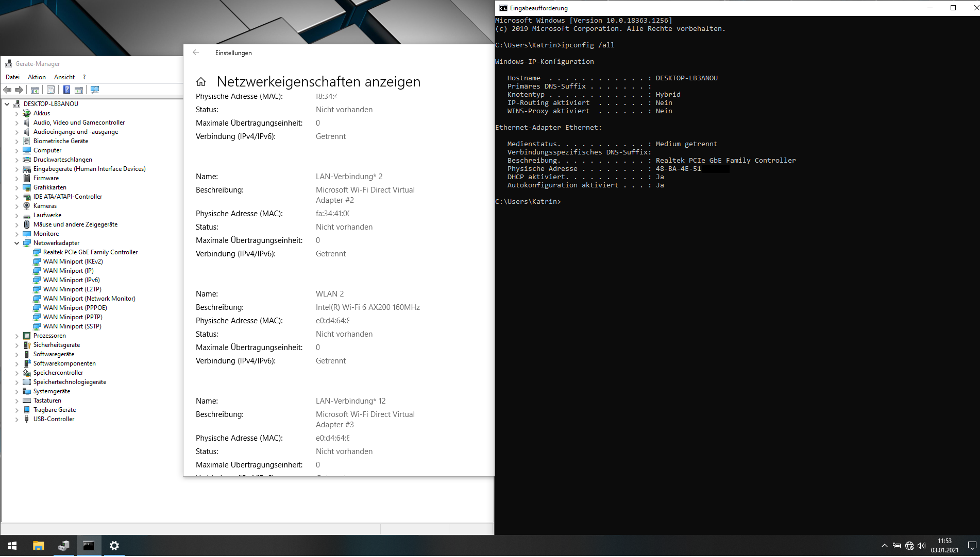
Task: Select WAN Miniport (PPTP)
Action: (73, 317)
